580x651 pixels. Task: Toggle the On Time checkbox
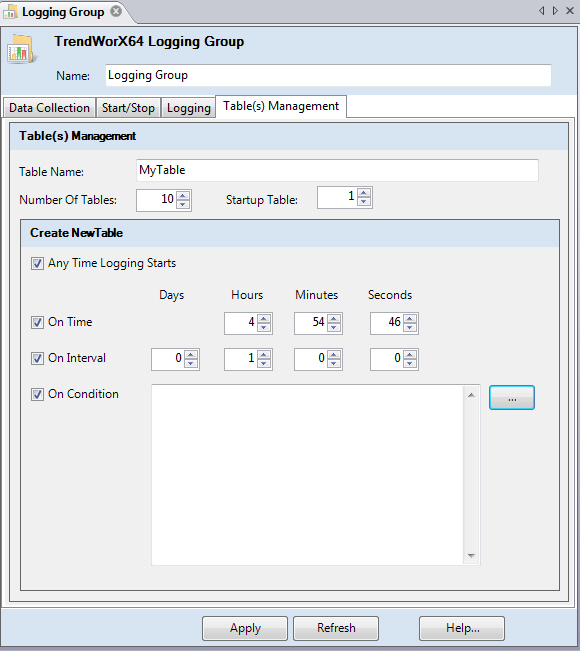37,323
